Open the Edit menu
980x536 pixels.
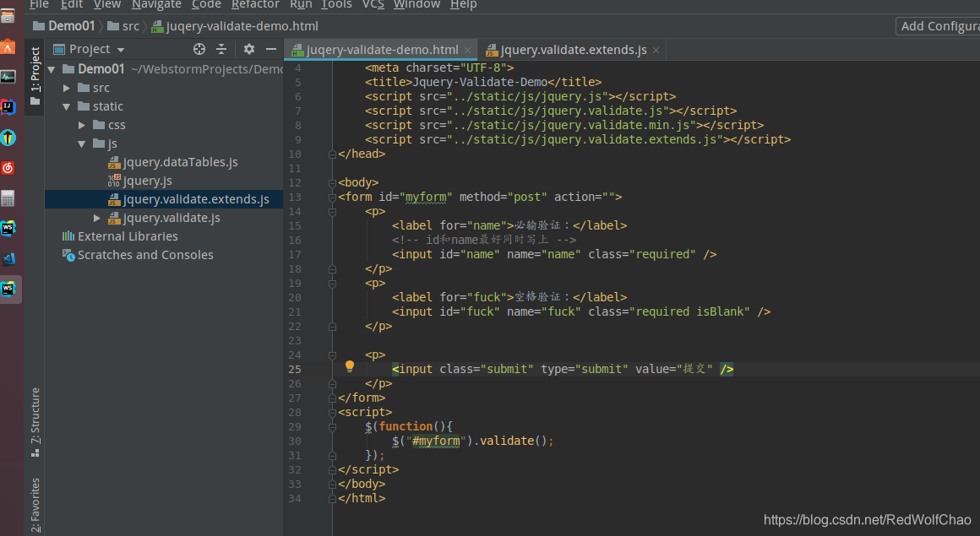(x=71, y=4)
